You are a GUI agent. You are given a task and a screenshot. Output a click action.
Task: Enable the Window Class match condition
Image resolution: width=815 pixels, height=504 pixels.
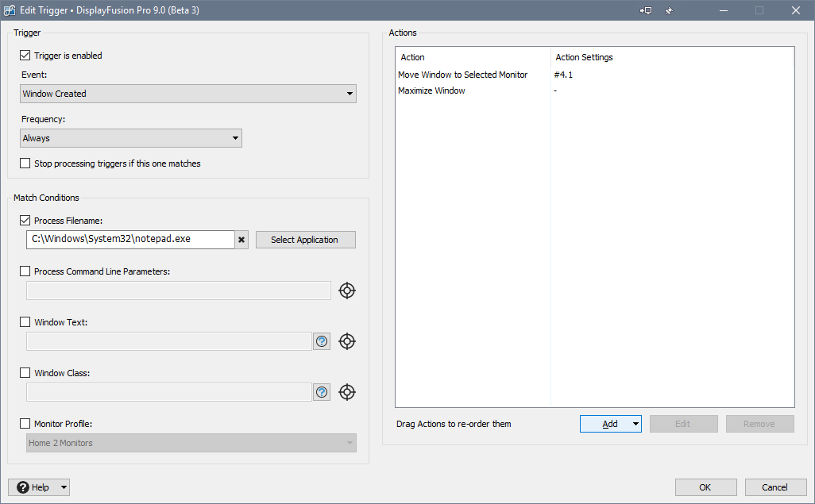[x=25, y=373]
